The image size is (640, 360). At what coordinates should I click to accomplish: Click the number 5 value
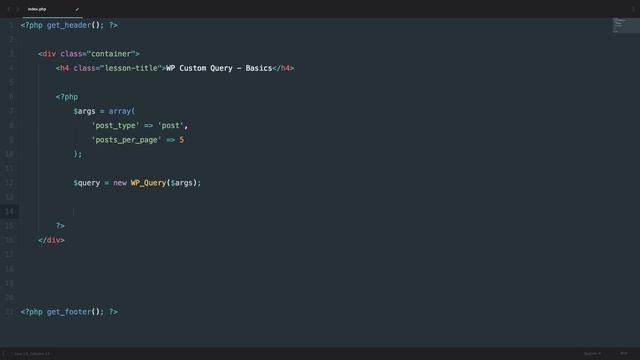pos(182,140)
